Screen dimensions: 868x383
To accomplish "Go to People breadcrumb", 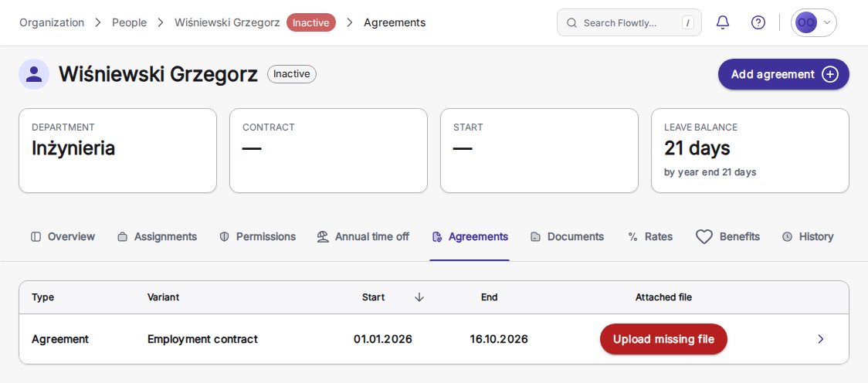I will pyautogui.click(x=130, y=22).
